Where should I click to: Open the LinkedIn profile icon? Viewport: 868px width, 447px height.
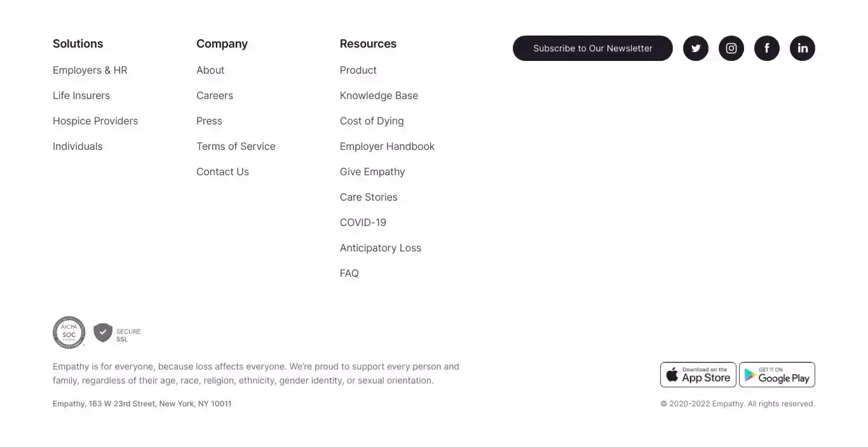coord(803,48)
